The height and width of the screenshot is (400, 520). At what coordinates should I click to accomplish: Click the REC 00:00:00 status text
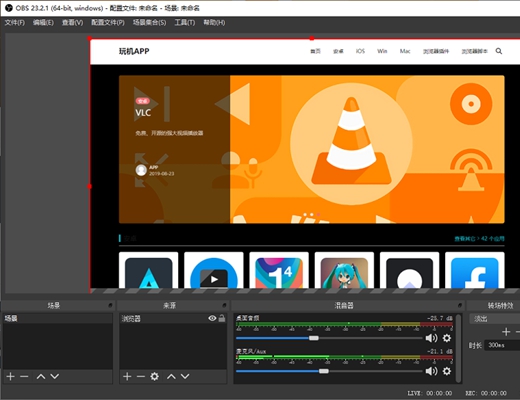click(486, 393)
